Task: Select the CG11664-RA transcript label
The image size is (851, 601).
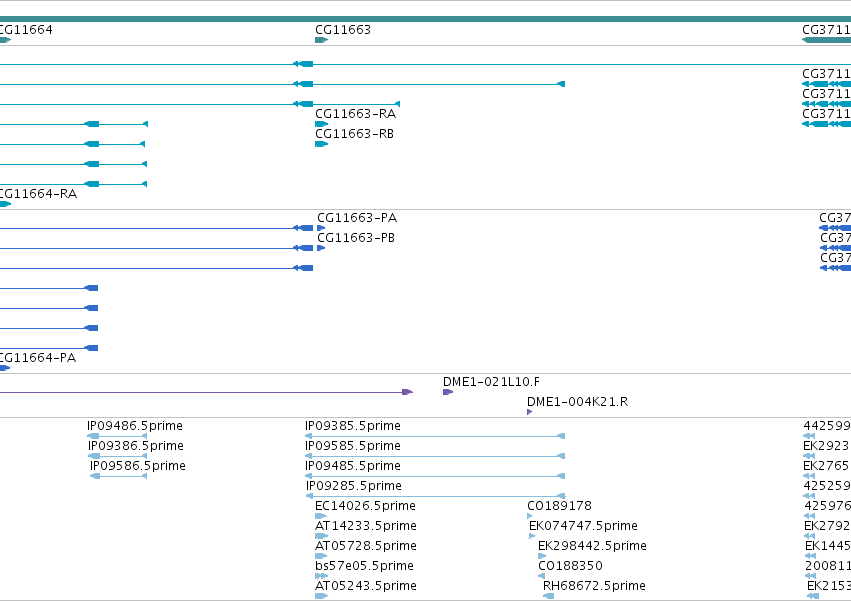Action: 38,194
